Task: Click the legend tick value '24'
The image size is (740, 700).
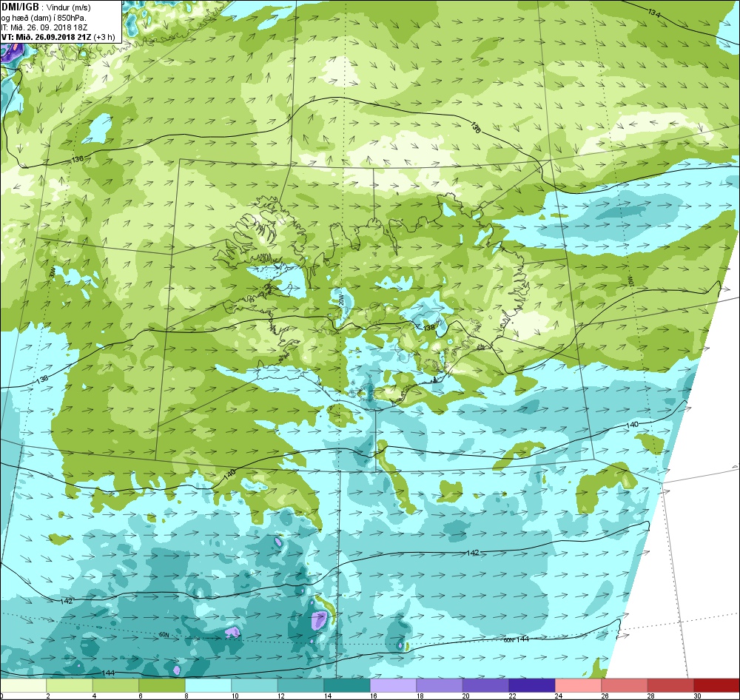Action: [558, 696]
